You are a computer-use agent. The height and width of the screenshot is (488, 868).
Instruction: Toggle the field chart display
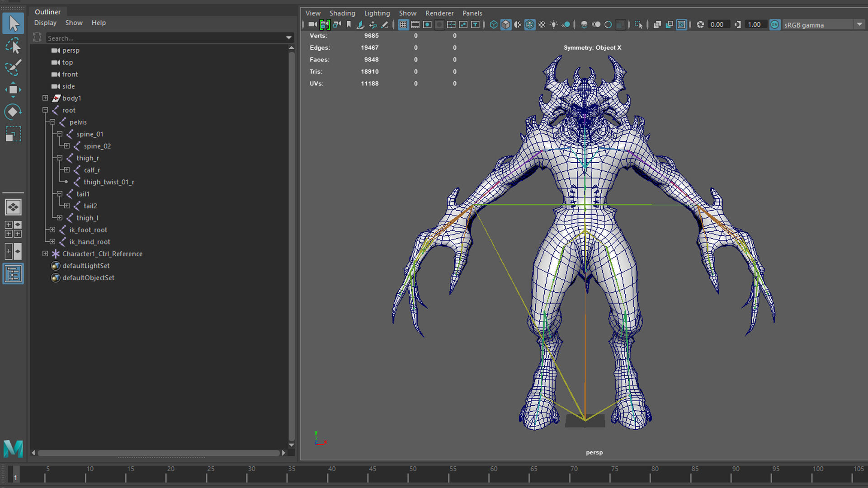451,24
